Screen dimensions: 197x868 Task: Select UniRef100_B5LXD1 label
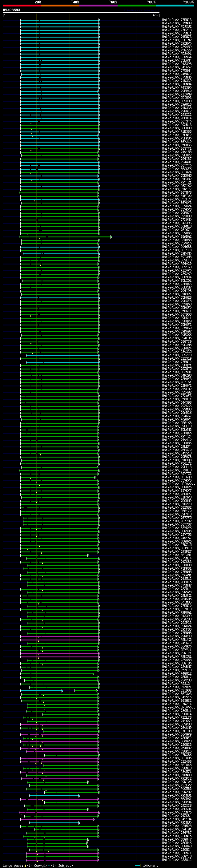point(177,280)
